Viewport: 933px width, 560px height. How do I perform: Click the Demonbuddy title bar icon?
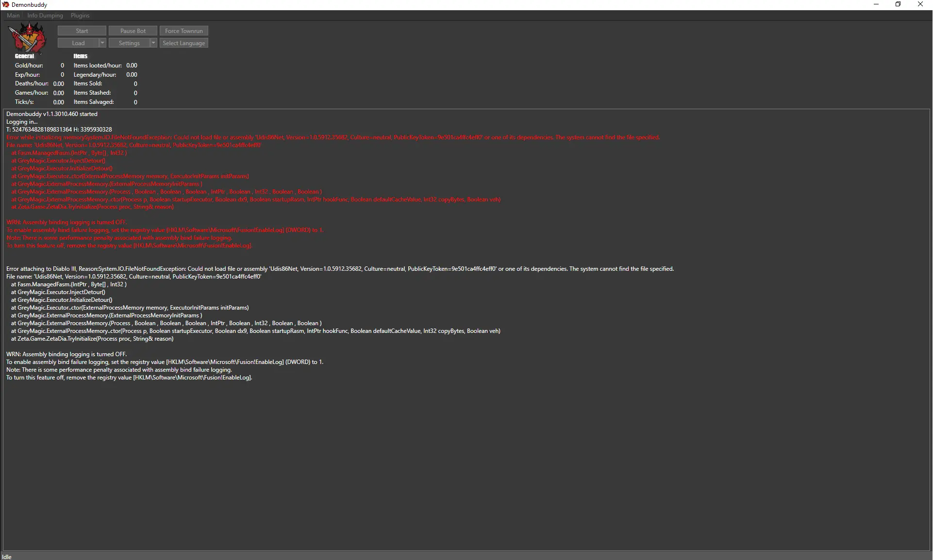[6, 4]
